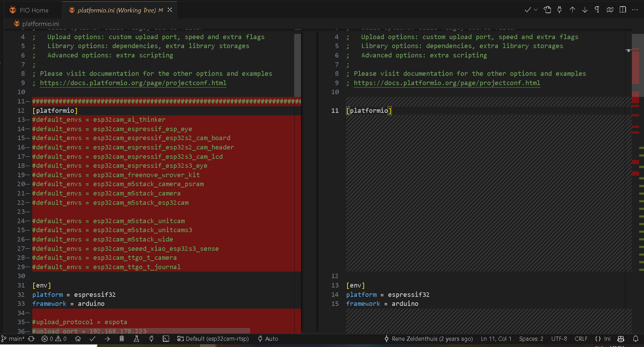The height and width of the screenshot is (347, 644).
Task: Open the file from diff view
Action: (547, 10)
